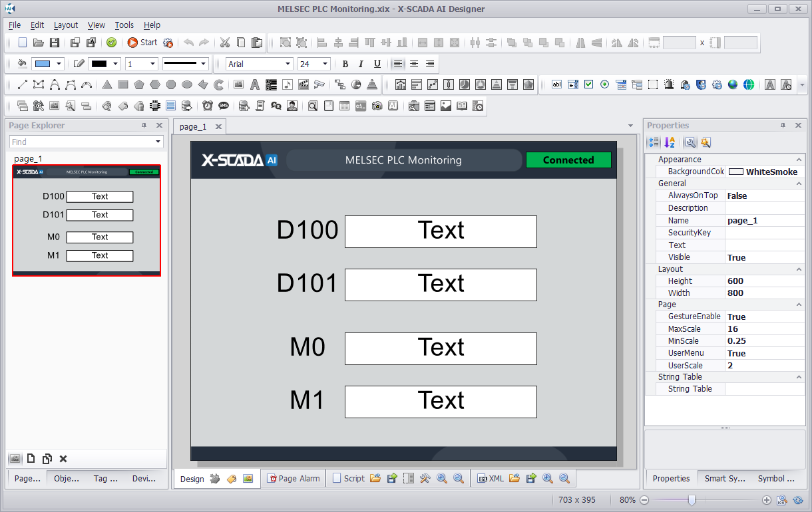This screenshot has height=512, width=812.
Task: Click the Open folder icon in toolbar
Action: point(39,43)
